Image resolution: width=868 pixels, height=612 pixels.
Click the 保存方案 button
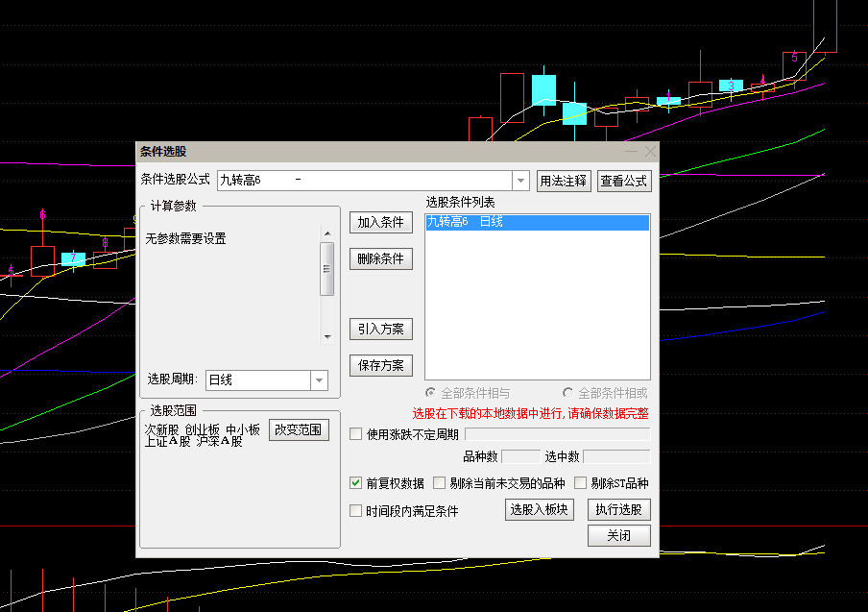coord(381,365)
